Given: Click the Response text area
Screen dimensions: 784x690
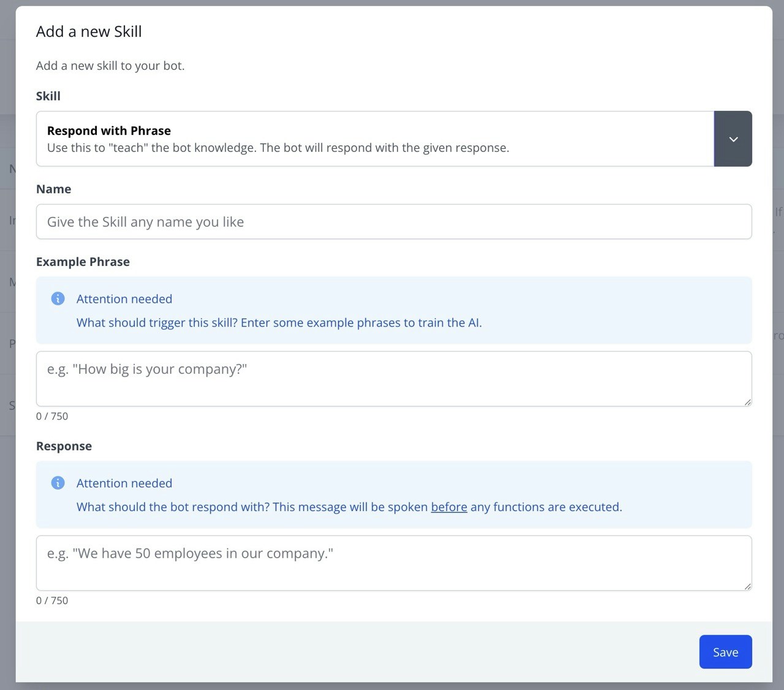Looking at the screenshot, I should (394, 563).
